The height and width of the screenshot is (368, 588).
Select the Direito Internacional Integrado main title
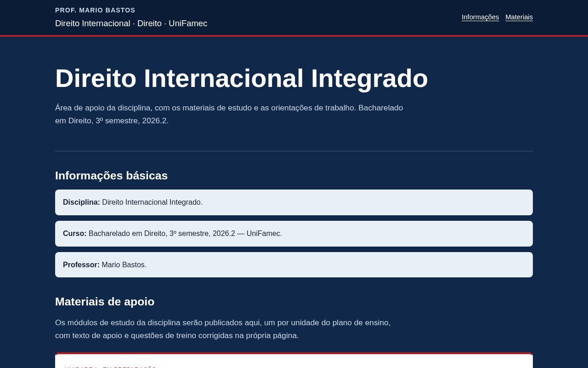click(x=242, y=78)
